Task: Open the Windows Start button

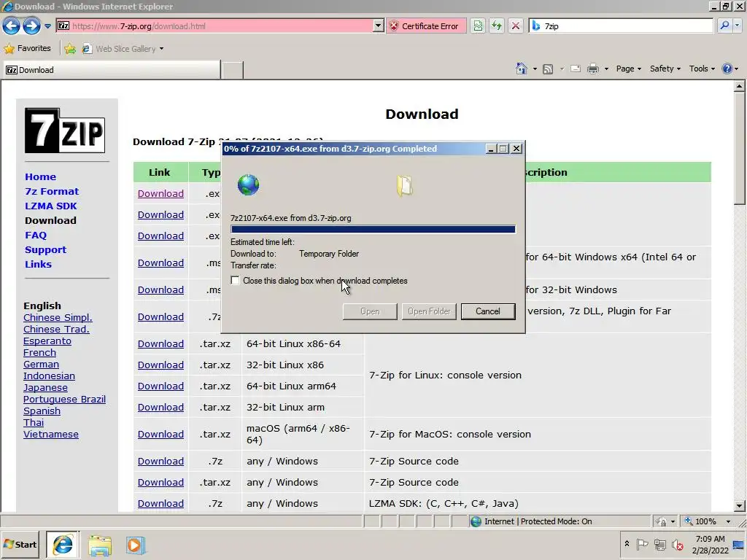Action: [x=20, y=545]
